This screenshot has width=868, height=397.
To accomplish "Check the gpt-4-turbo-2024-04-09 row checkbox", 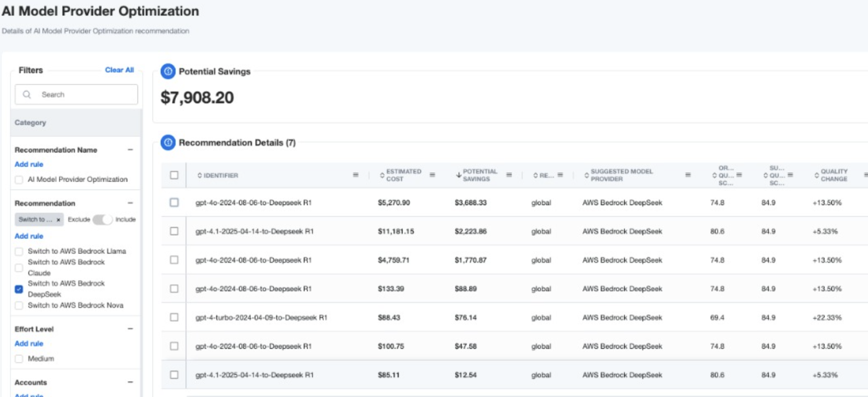I will point(174,317).
